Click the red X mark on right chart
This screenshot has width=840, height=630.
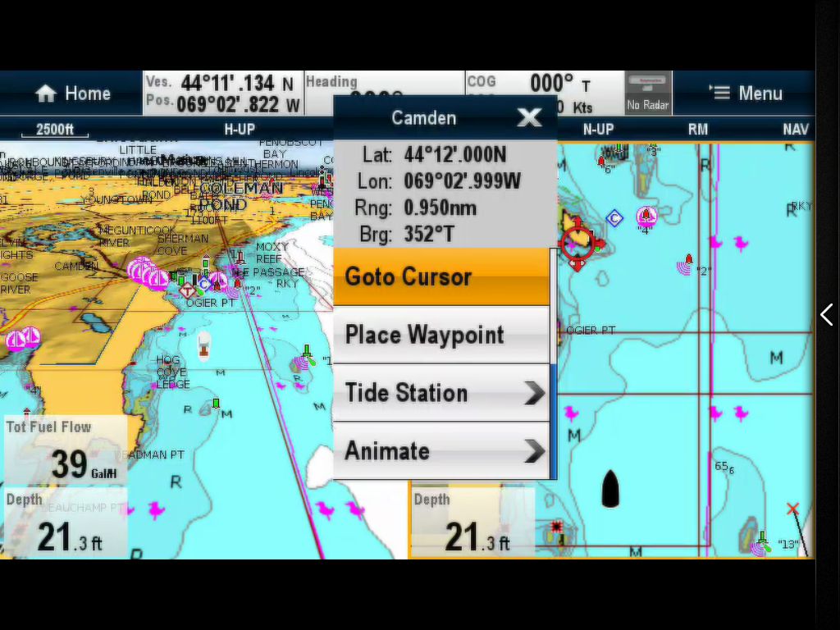click(x=793, y=509)
